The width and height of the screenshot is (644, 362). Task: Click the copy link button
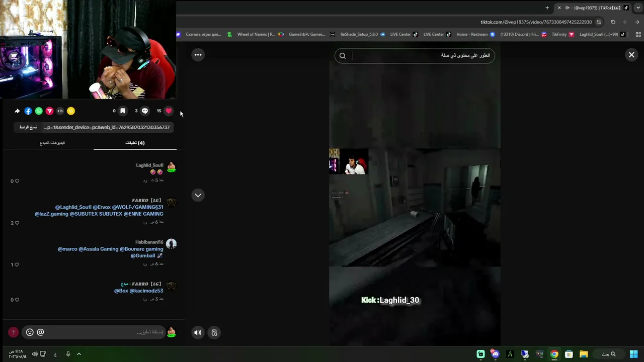[x=28, y=127]
